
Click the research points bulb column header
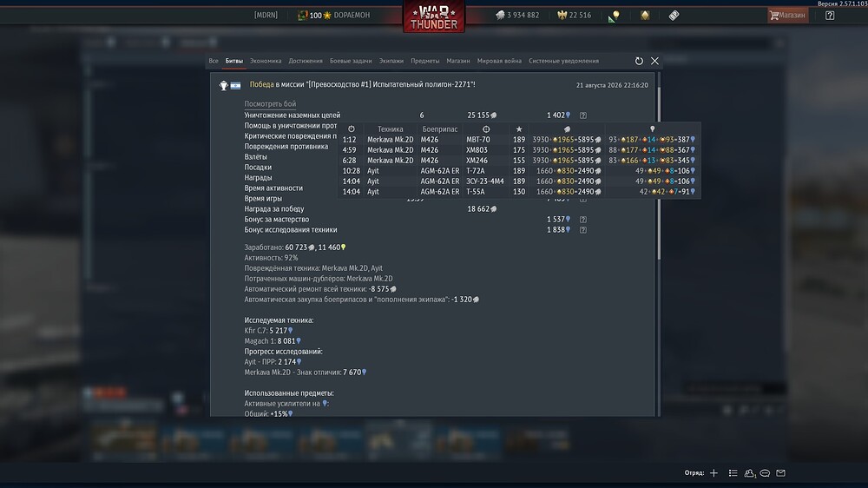pos(652,129)
